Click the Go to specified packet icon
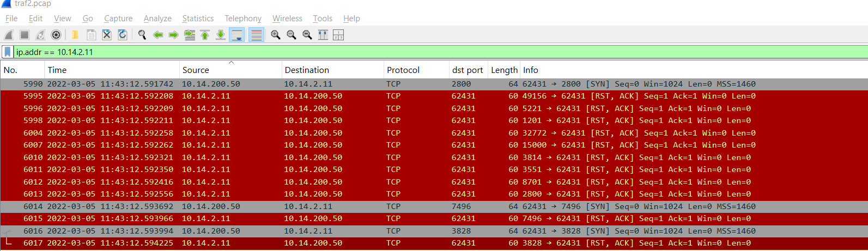This screenshot has width=868, height=251. 190,35
